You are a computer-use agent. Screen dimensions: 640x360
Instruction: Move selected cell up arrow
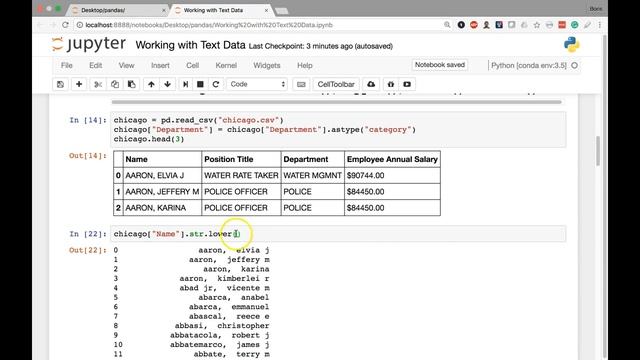click(x=151, y=84)
